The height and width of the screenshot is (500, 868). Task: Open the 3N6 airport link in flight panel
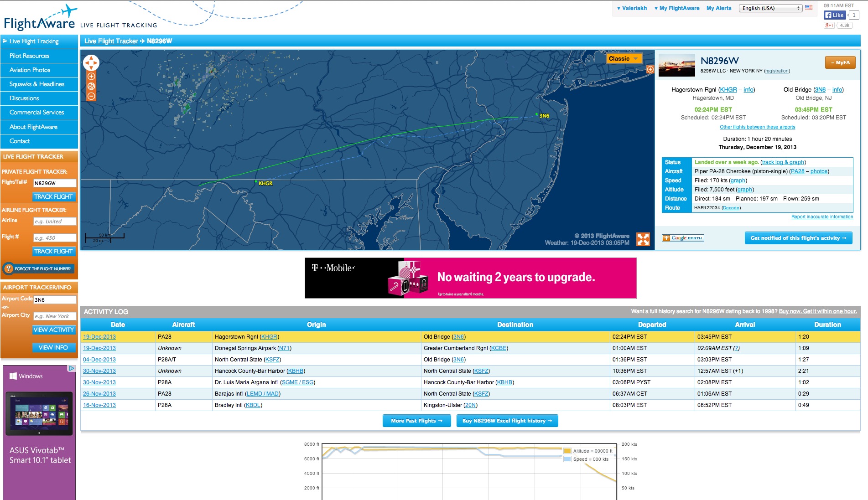(820, 90)
